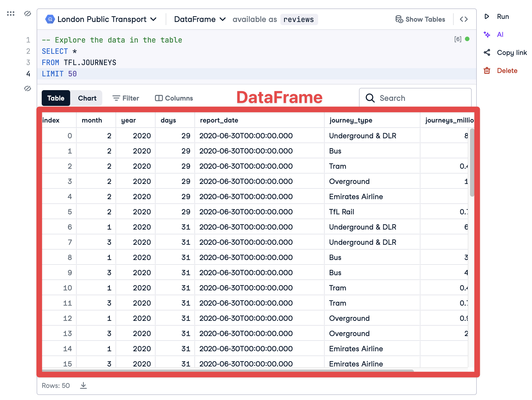Click the drag handle dots icon
532x400 pixels.
[11, 14]
